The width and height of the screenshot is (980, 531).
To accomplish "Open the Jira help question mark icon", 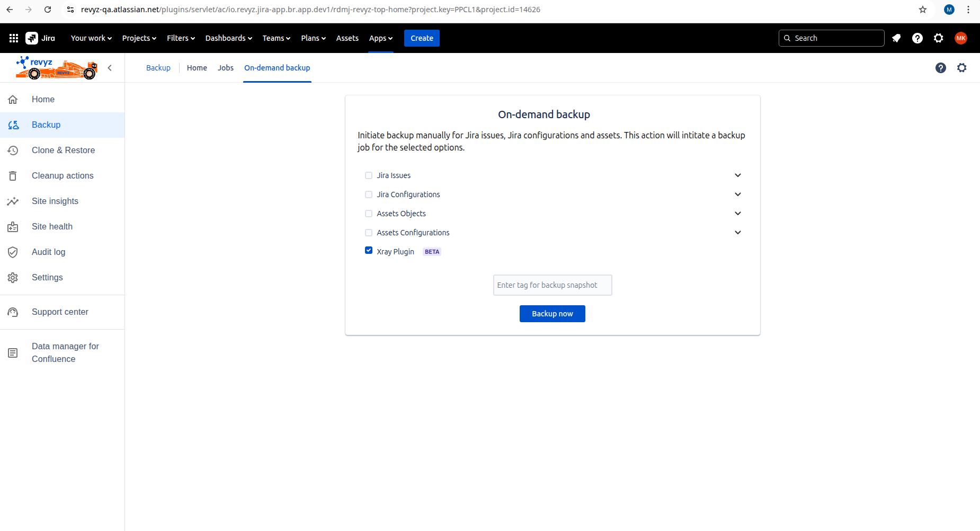I will tap(917, 38).
